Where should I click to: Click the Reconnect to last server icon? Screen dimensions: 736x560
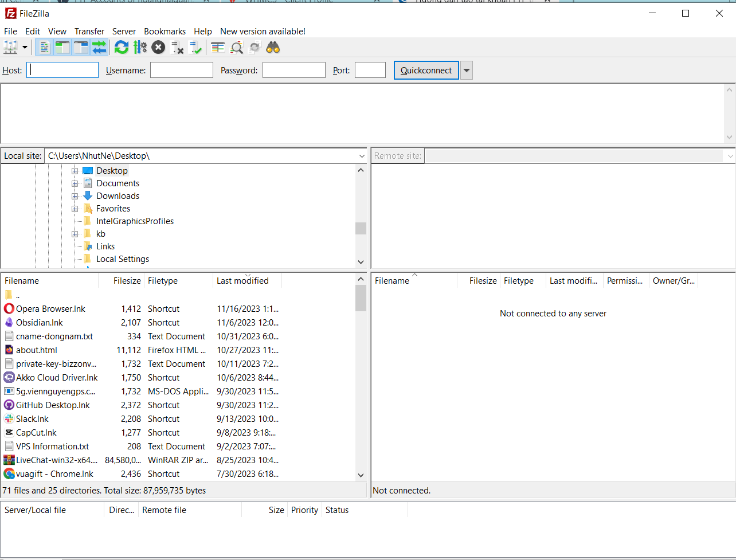[x=196, y=48]
